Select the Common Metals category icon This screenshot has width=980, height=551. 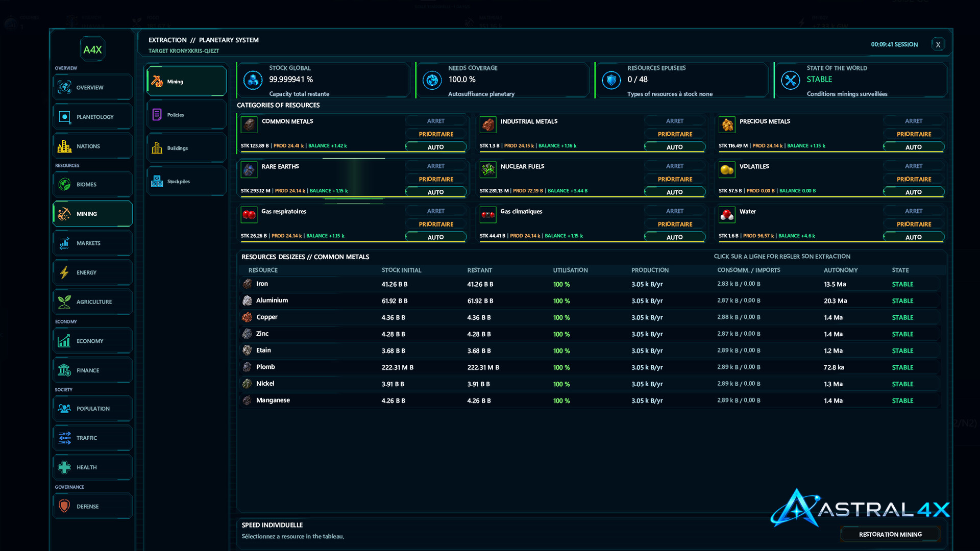[x=249, y=124]
